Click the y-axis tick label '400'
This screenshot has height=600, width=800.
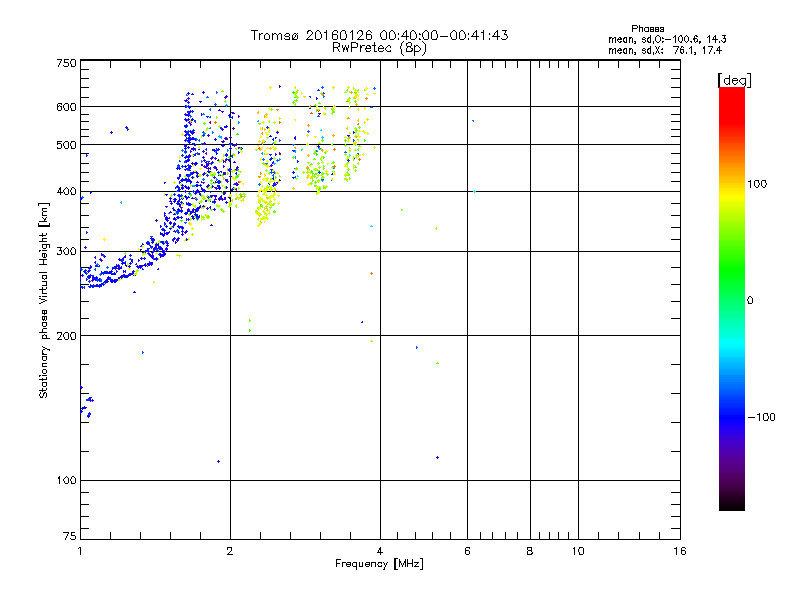(x=66, y=192)
